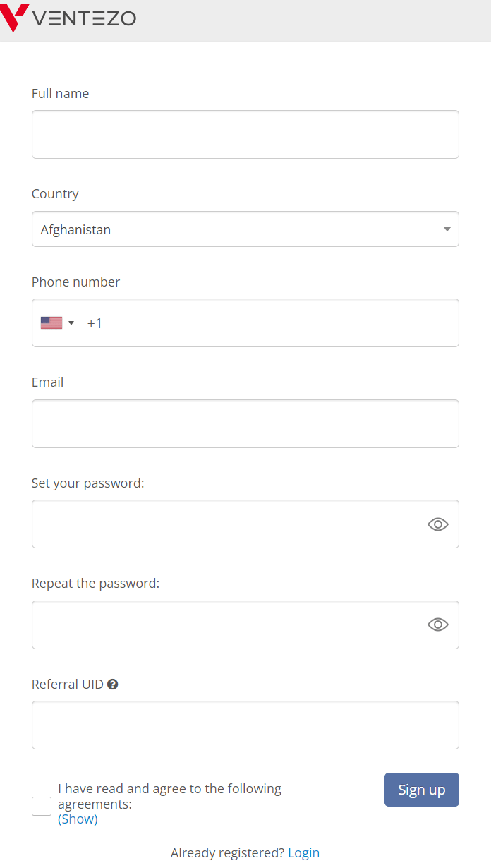Click the Ventezo logo in header
The height and width of the screenshot is (868, 491).
coord(68,18)
